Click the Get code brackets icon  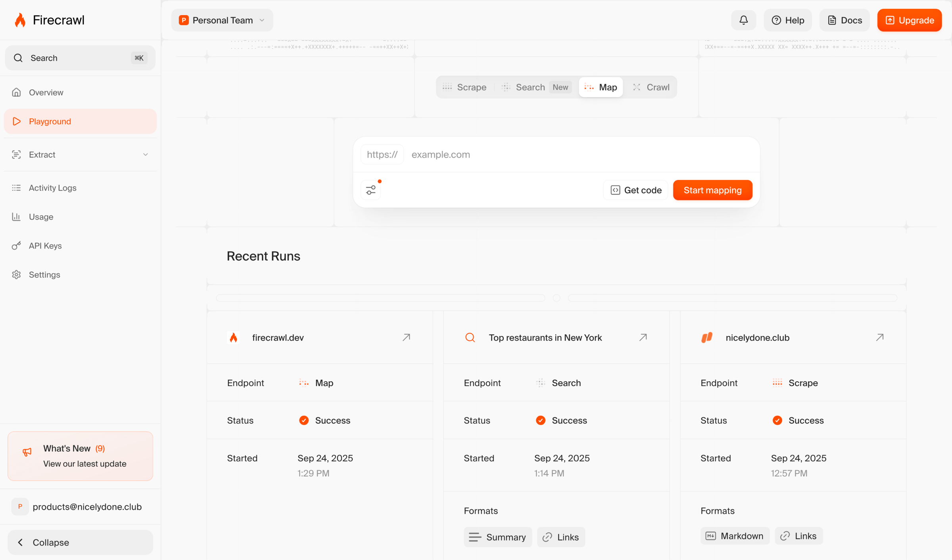(615, 190)
